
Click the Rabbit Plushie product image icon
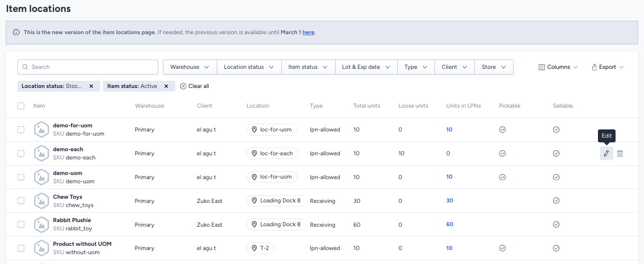tap(41, 225)
